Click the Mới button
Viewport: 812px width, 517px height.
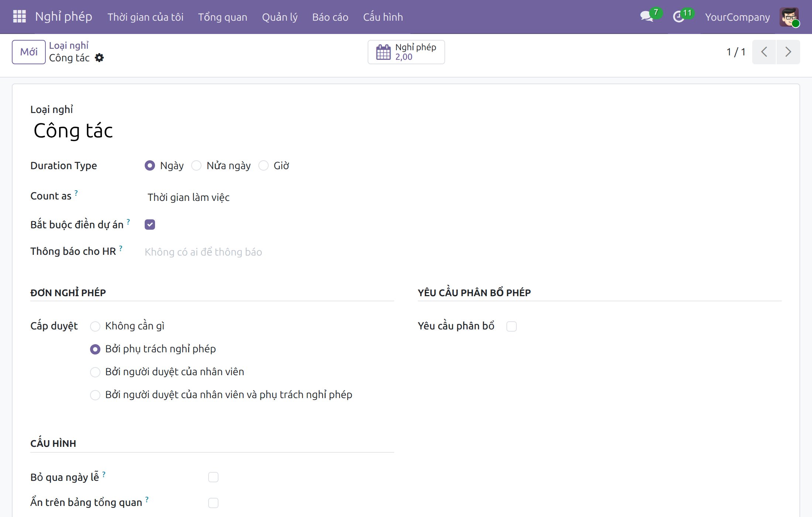pos(29,52)
